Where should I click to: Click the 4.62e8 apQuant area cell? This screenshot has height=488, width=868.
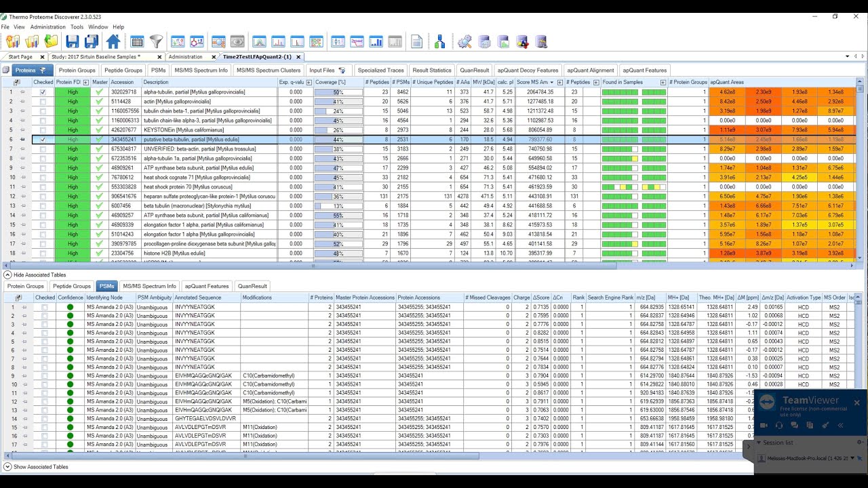(x=727, y=91)
